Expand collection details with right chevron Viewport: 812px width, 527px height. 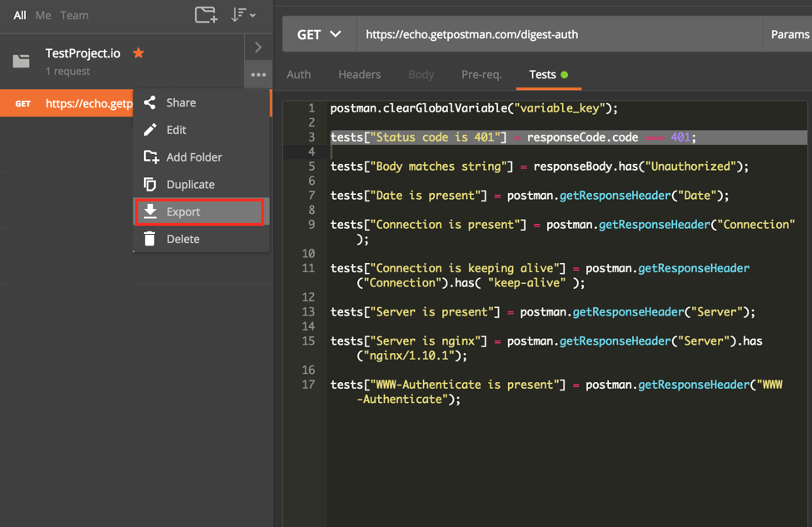point(258,47)
